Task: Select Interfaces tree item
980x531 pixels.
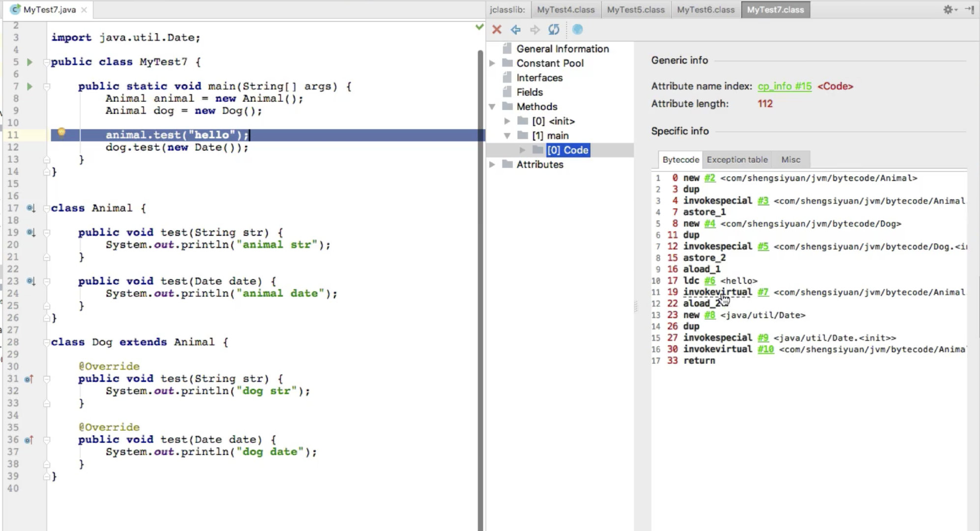Action: 539,78
